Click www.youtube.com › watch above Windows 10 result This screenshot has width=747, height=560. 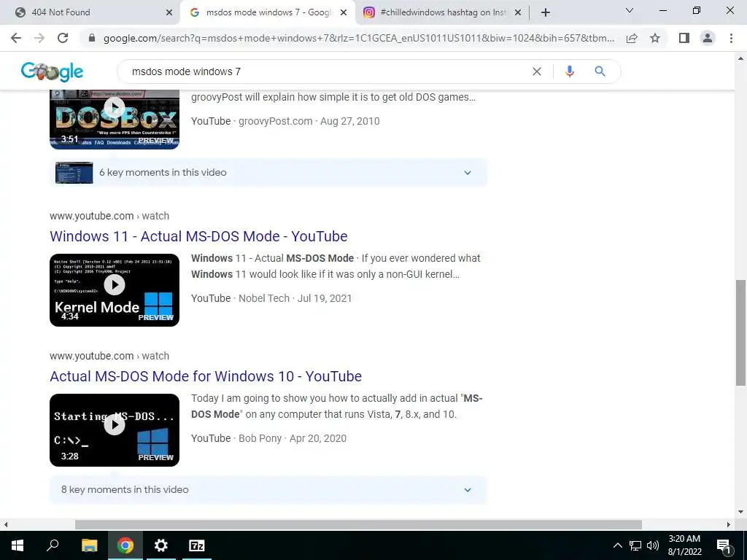109,356
